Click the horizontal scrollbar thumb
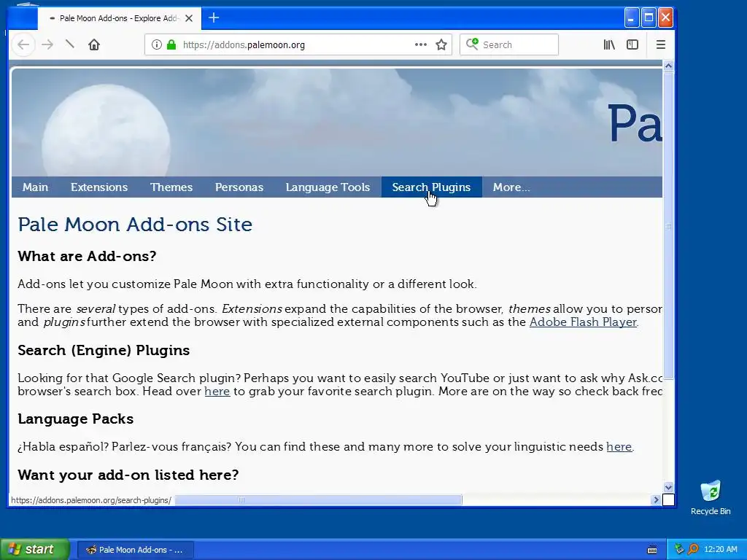747x560 pixels. (318, 500)
